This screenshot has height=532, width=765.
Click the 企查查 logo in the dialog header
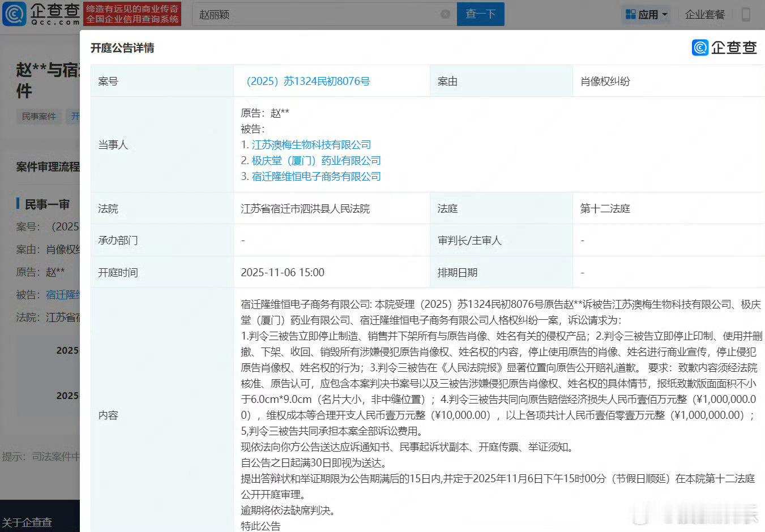point(724,48)
